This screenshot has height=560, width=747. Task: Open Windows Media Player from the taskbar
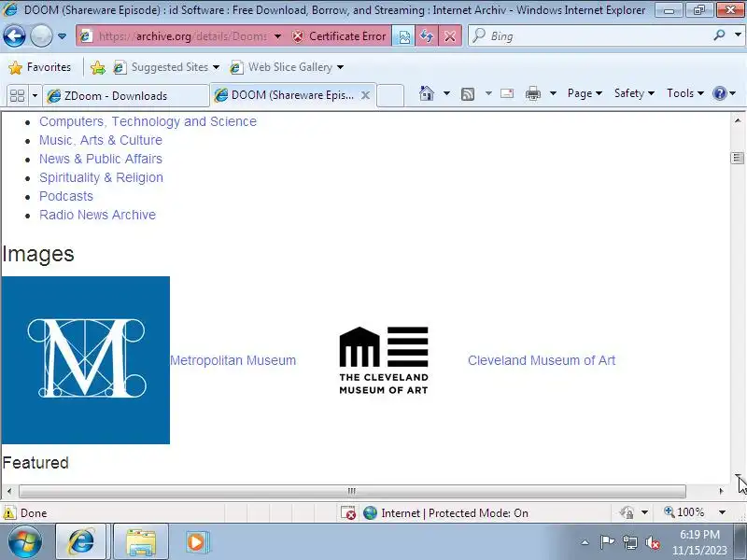(x=196, y=542)
